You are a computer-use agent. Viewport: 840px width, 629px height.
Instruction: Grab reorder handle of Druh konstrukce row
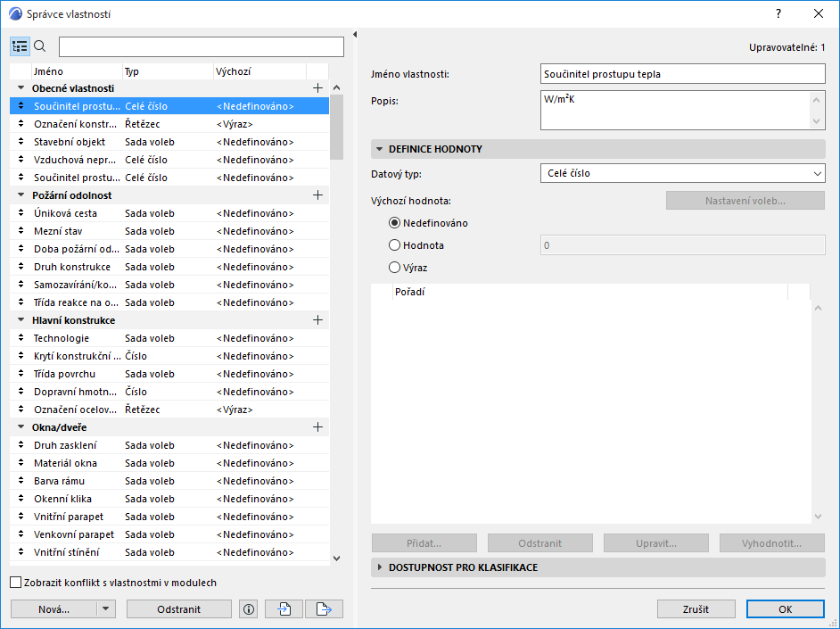(21, 266)
